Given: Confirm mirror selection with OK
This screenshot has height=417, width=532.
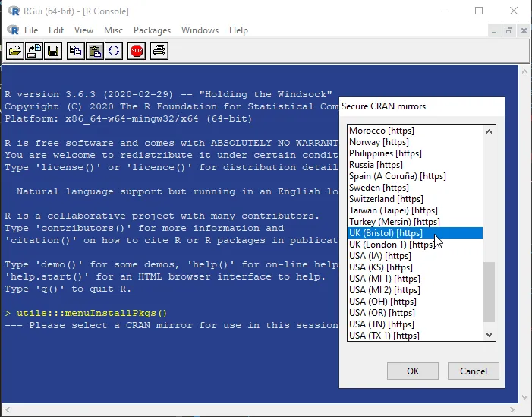Looking at the screenshot, I should pos(413,371).
